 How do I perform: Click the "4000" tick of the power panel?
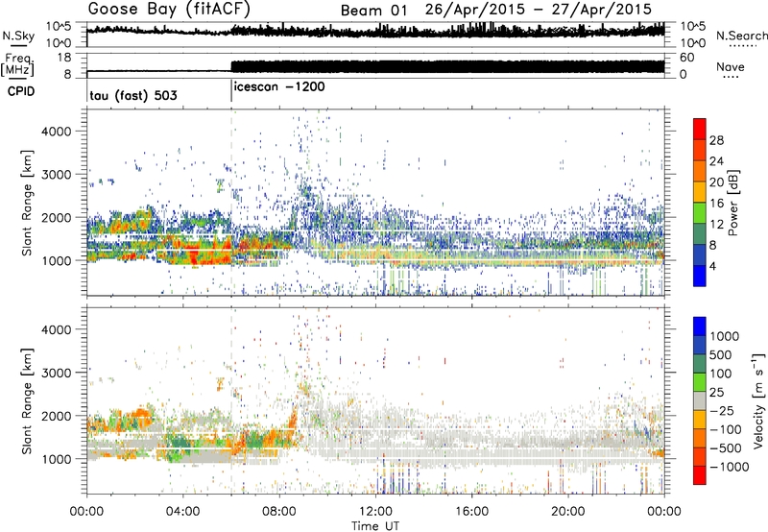click(57, 132)
